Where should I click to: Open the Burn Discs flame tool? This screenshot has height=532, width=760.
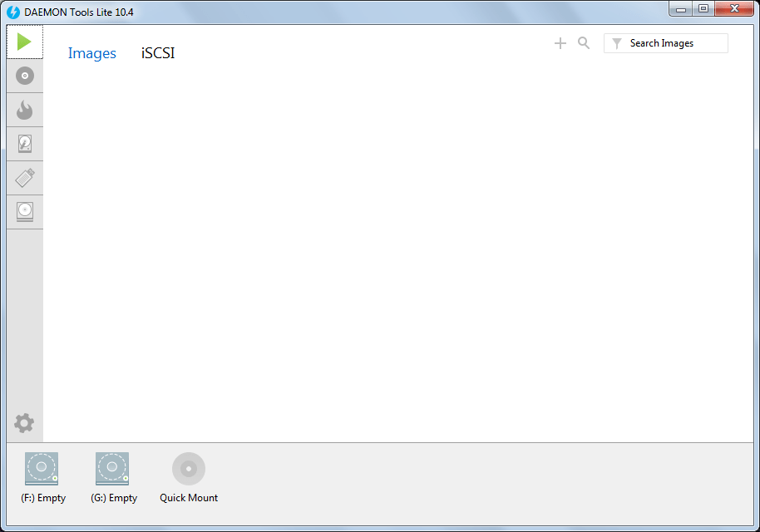(x=24, y=110)
